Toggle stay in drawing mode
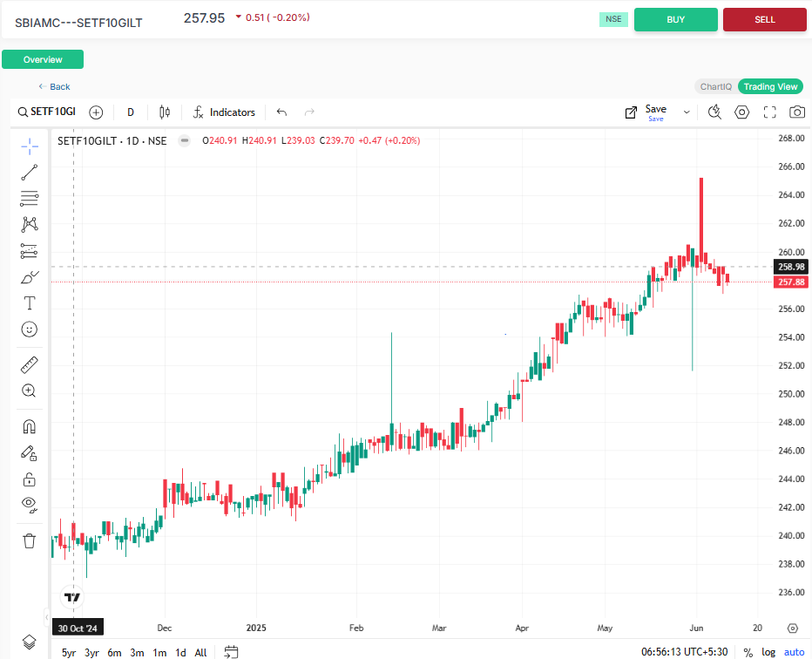The height and width of the screenshot is (659, 812). (30, 453)
